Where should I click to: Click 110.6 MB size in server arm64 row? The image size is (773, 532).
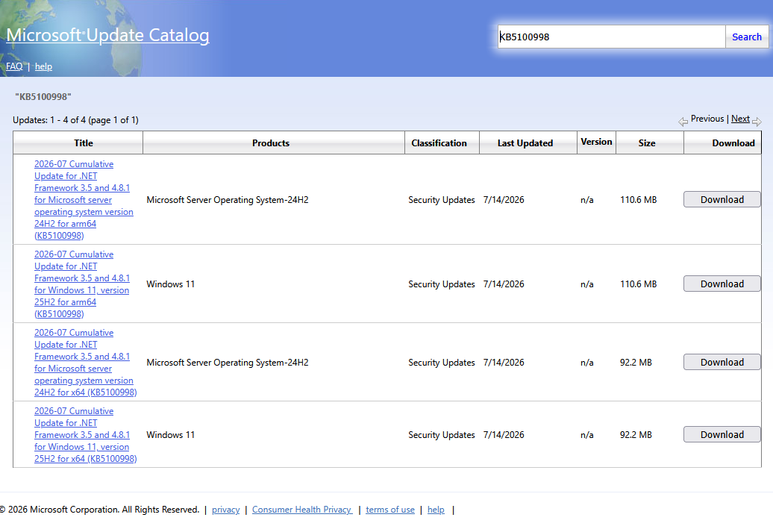pyautogui.click(x=638, y=200)
